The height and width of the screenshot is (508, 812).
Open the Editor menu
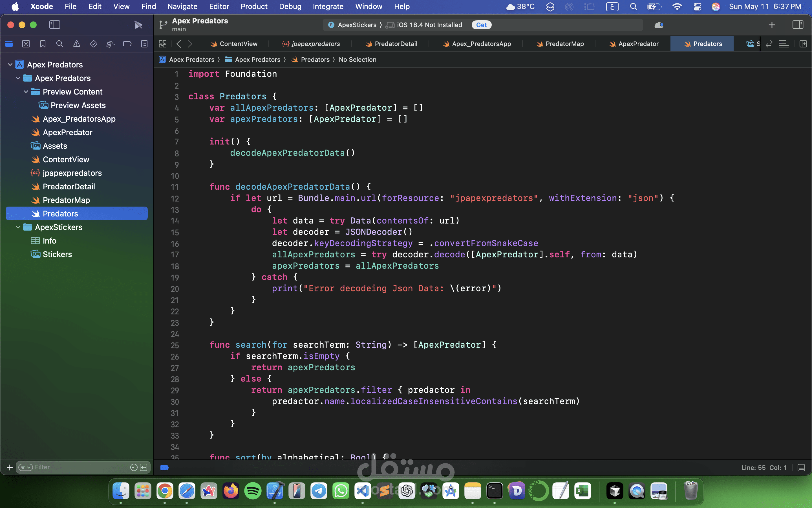[x=219, y=6]
